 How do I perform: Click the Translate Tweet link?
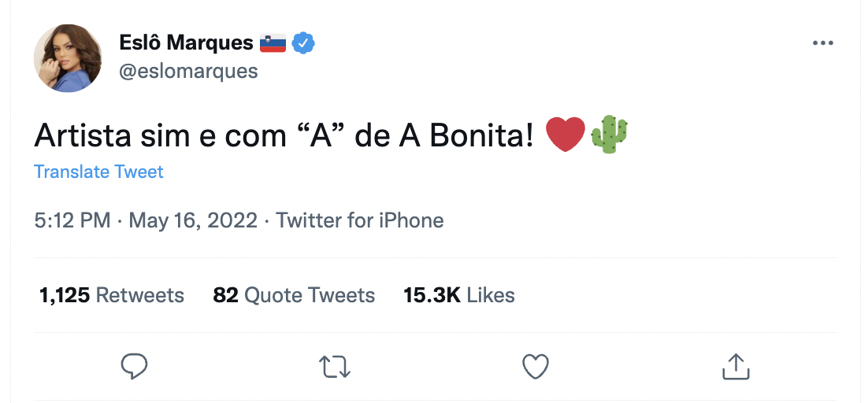tap(98, 172)
